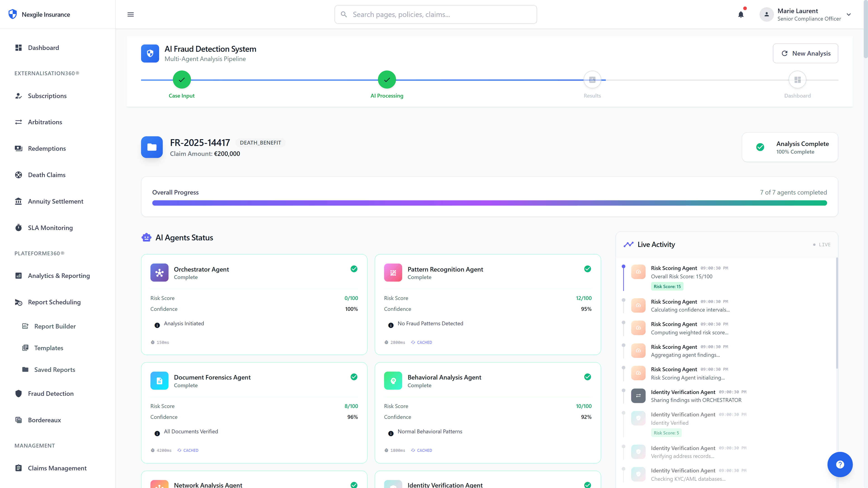
Task: Expand the Saved Reports entry
Action: 54,369
